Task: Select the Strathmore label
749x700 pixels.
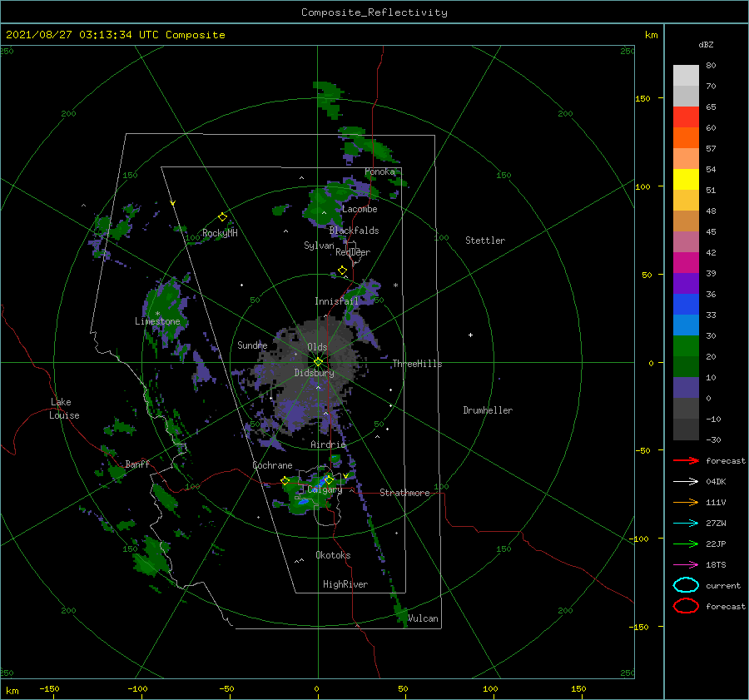Action: coord(404,493)
